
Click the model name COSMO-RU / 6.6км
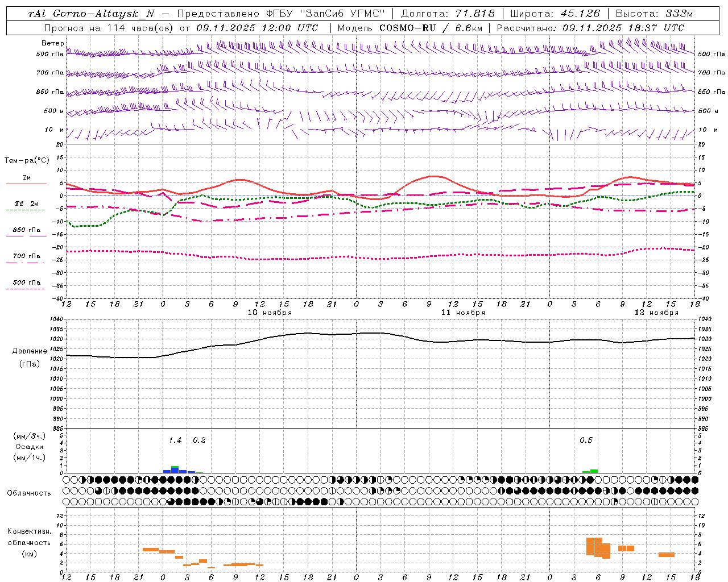pyautogui.click(x=431, y=28)
